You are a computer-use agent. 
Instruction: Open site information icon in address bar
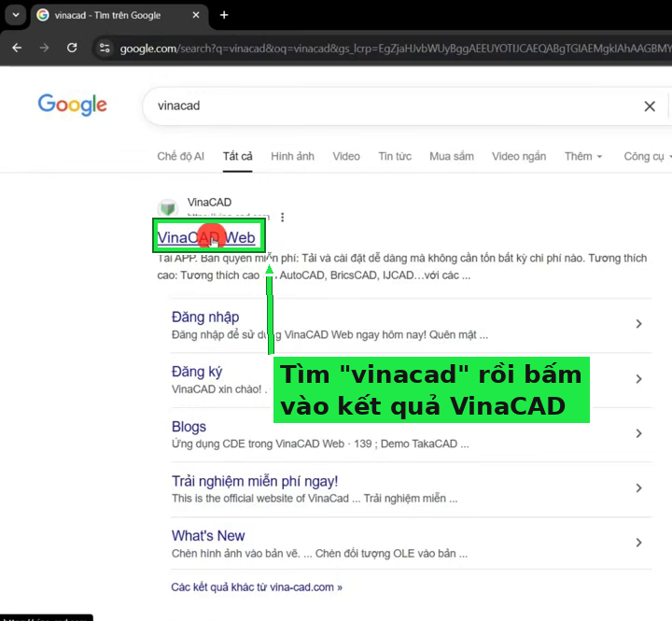coord(105,48)
